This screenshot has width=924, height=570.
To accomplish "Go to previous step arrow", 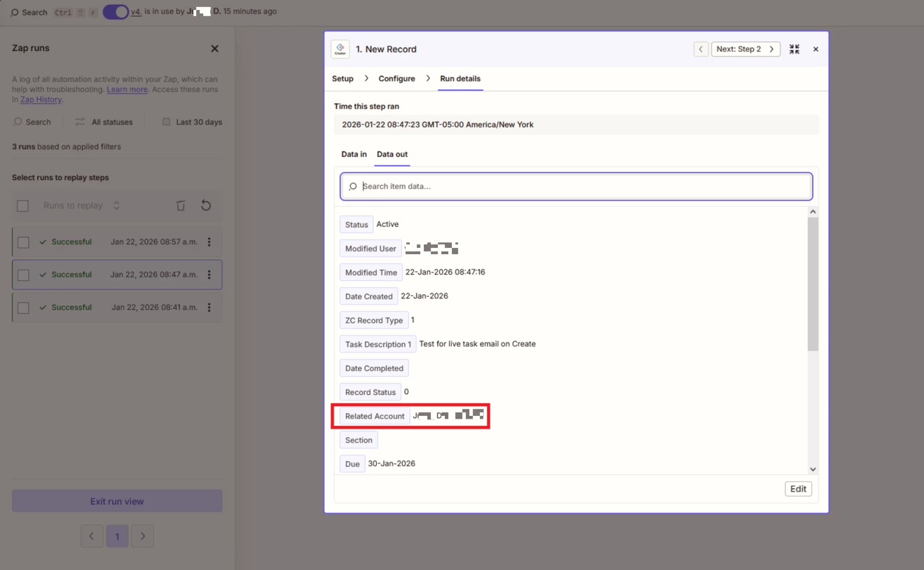I will (701, 49).
